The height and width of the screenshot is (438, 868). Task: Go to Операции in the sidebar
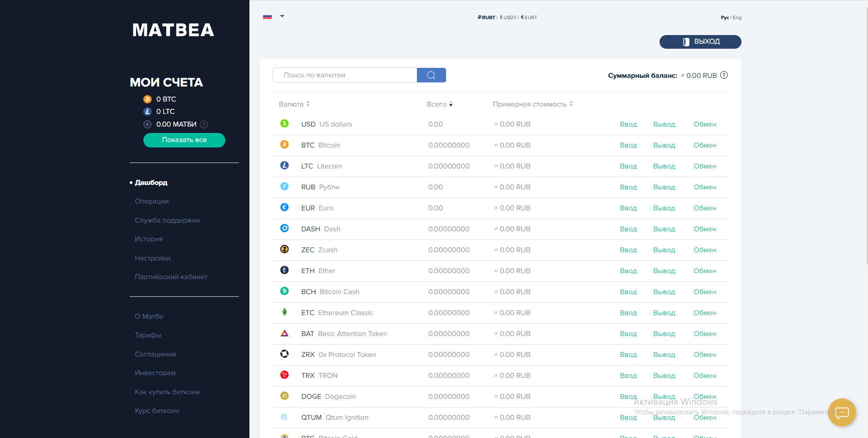tap(152, 201)
